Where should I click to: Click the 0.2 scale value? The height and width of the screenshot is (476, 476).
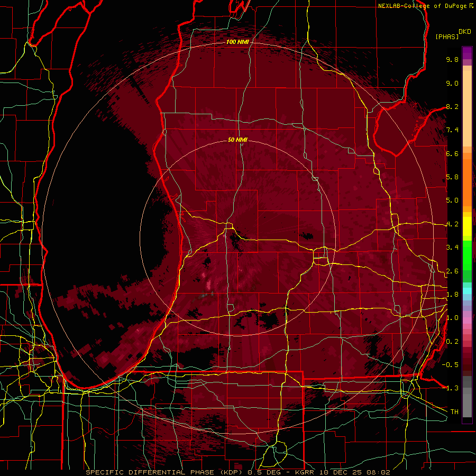[x=452, y=342]
